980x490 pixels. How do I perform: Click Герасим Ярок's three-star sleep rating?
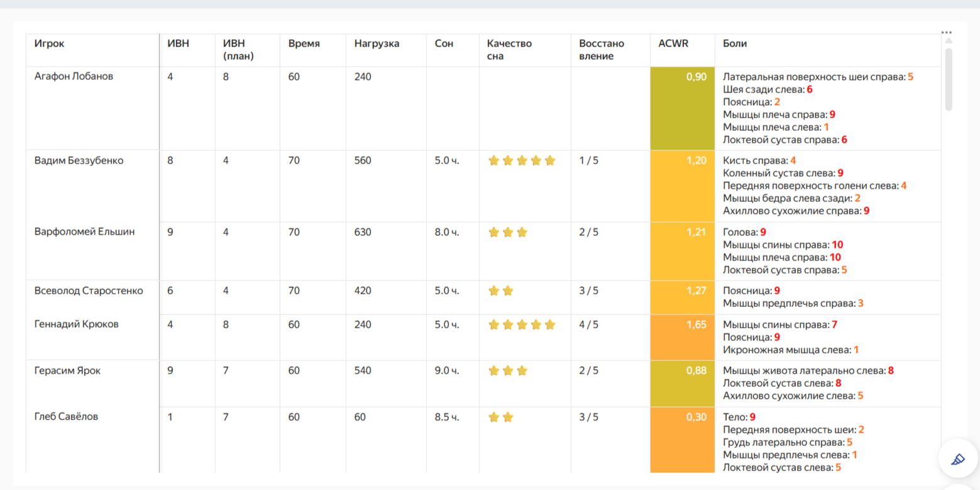(x=508, y=370)
